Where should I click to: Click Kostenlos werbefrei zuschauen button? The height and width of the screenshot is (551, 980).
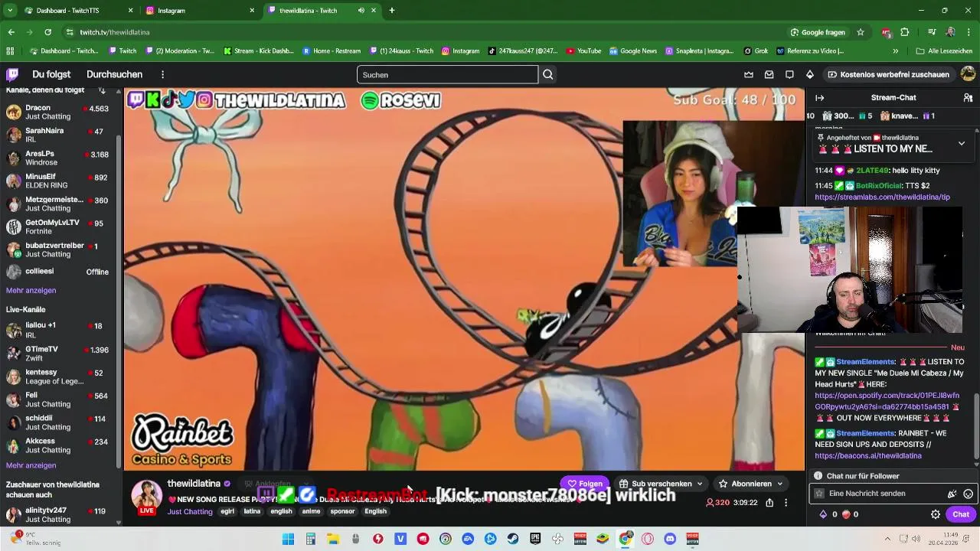click(x=888, y=74)
